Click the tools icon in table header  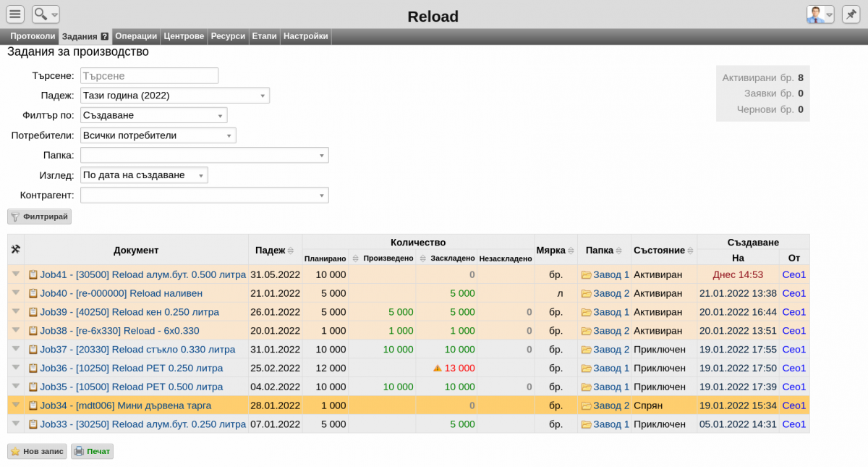15,250
